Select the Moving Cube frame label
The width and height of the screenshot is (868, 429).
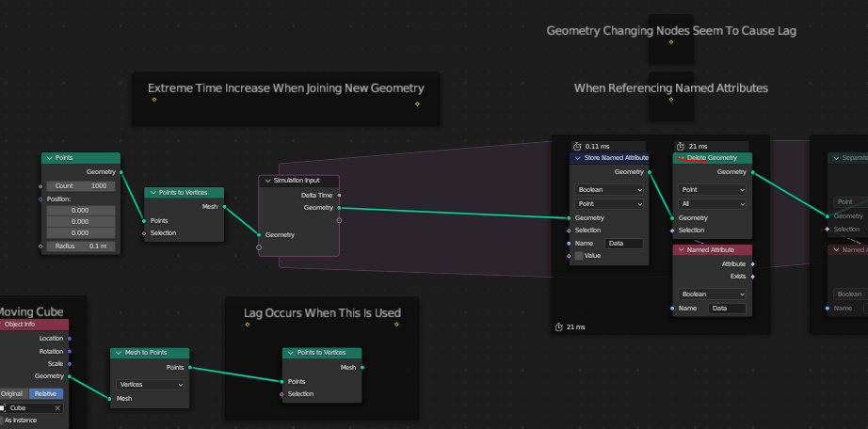30,312
